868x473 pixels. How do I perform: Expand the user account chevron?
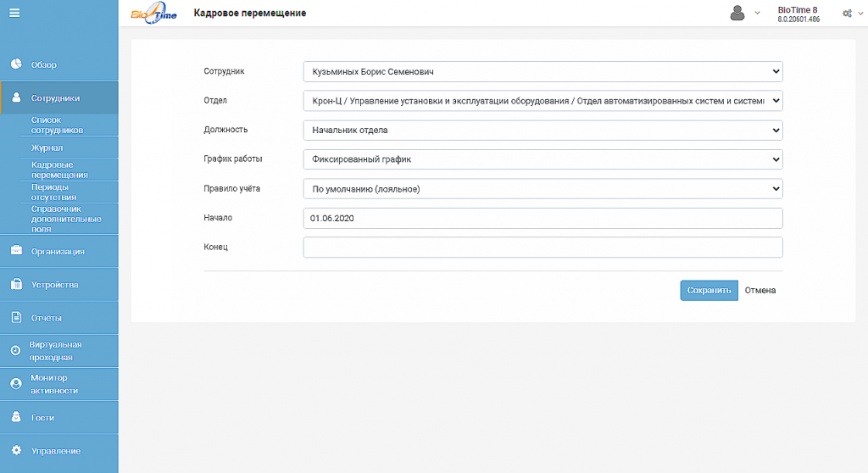click(x=757, y=14)
